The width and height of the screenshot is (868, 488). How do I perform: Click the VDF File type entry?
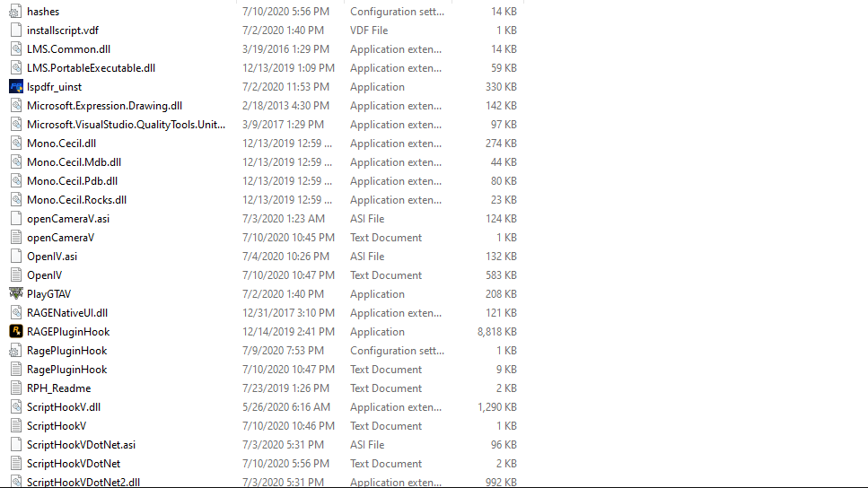point(369,30)
